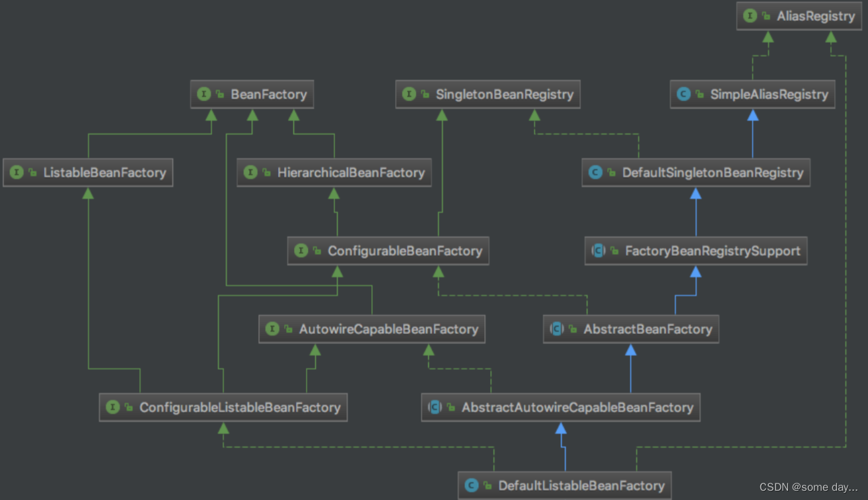Click the class icon on DefaultListableBeanFactory node
Screen dimensions: 868x500
(471, 485)
